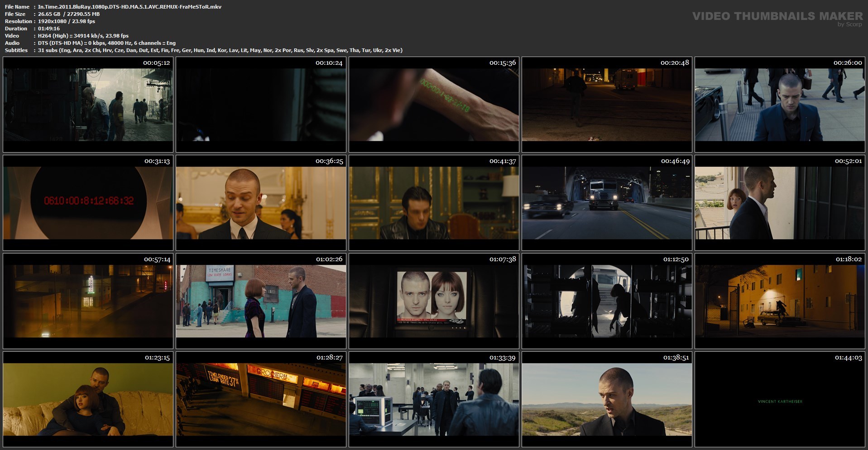Screen dimensions: 868x450
Task: Select the thumbnail at 00:05:12
Action: (x=88, y=105)
